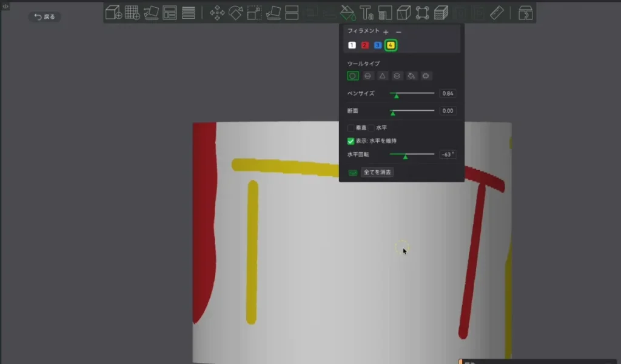Click the back button 戻る
621x364 pixels.
click(44, 16)
